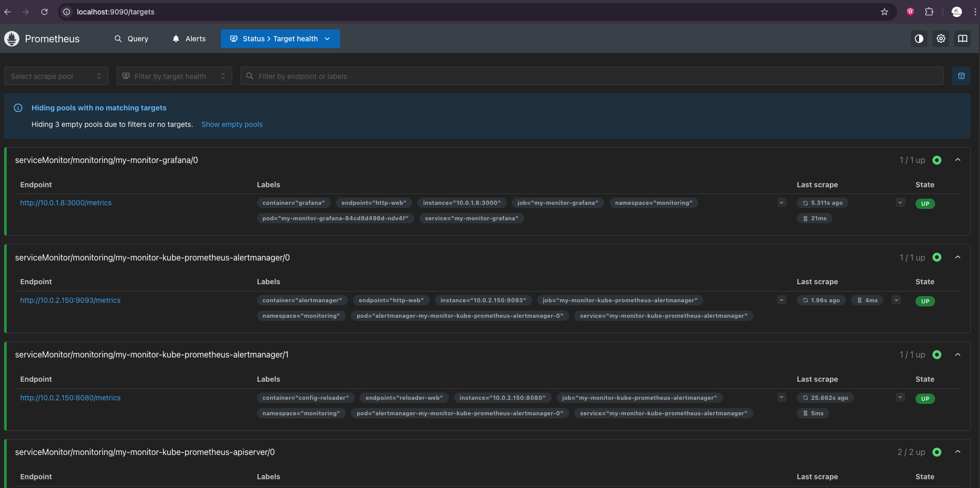
Task: Collapse the my-monitor-grafana/0 pool
Action: tap(957, 160)
